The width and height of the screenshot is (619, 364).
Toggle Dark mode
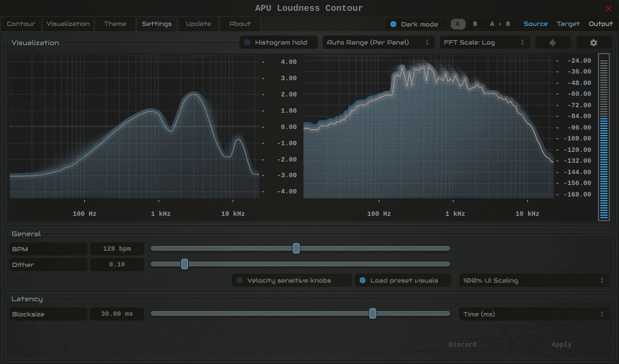414,24
